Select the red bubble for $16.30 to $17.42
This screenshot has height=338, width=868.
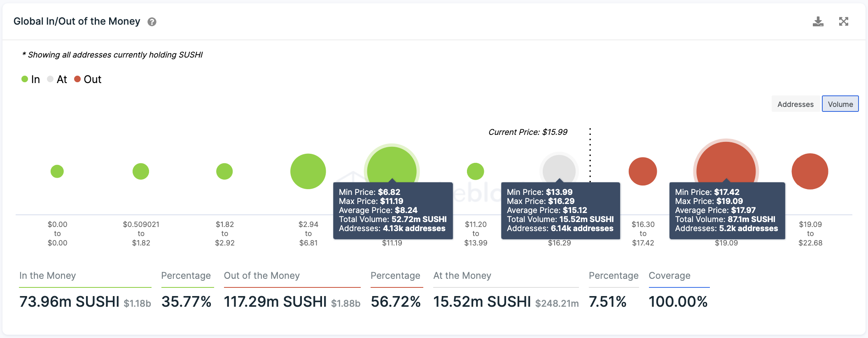pyautogui.click(x=643, y=171)
